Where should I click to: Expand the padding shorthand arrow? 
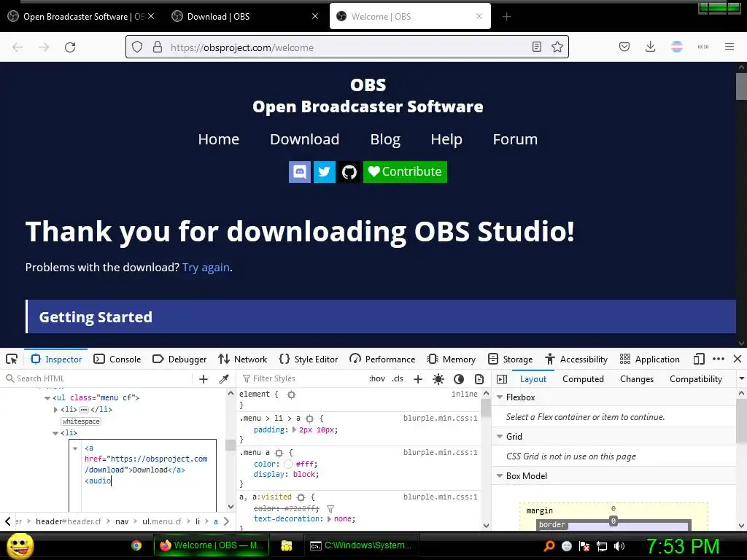(294, 429)
